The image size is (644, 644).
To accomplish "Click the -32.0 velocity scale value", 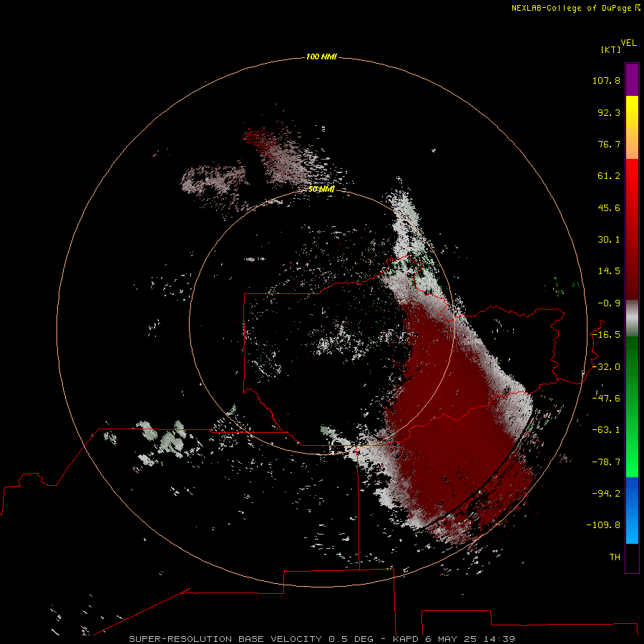I will pyautogui.click(x=606, y=367).
